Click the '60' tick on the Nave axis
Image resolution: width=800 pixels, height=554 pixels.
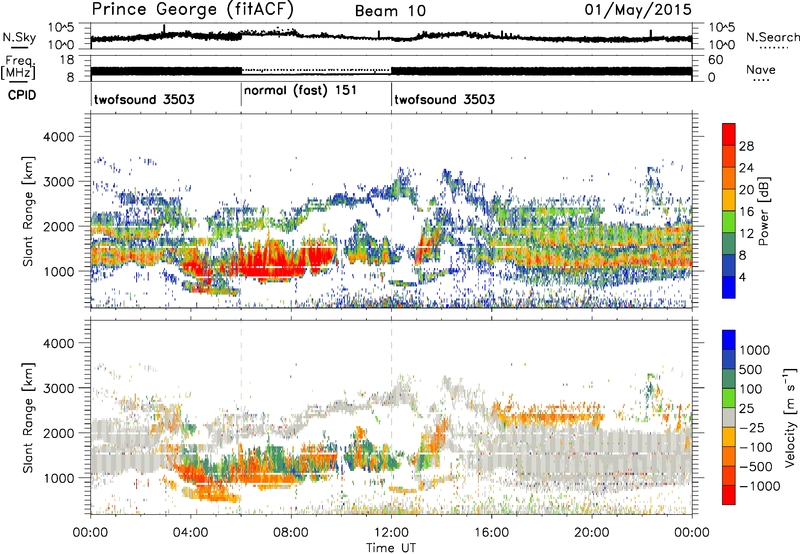tap(715, 60)
